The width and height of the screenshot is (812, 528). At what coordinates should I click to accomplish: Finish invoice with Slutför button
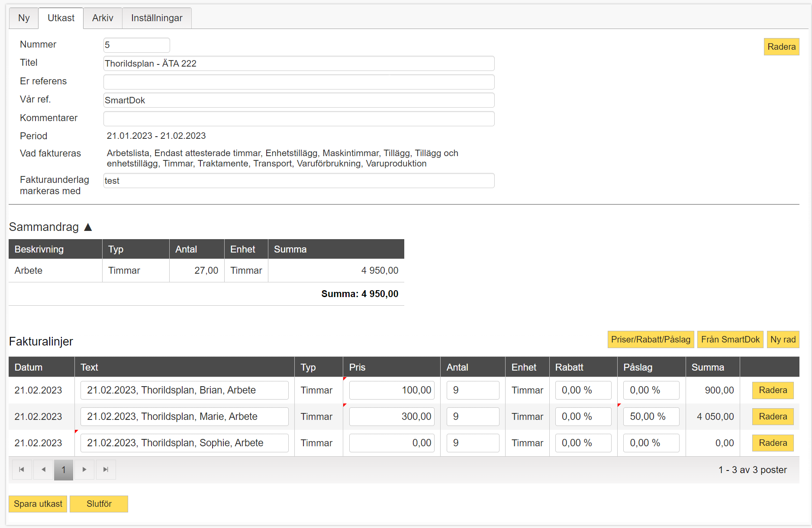pyautogui.click(x=99, y=504)
